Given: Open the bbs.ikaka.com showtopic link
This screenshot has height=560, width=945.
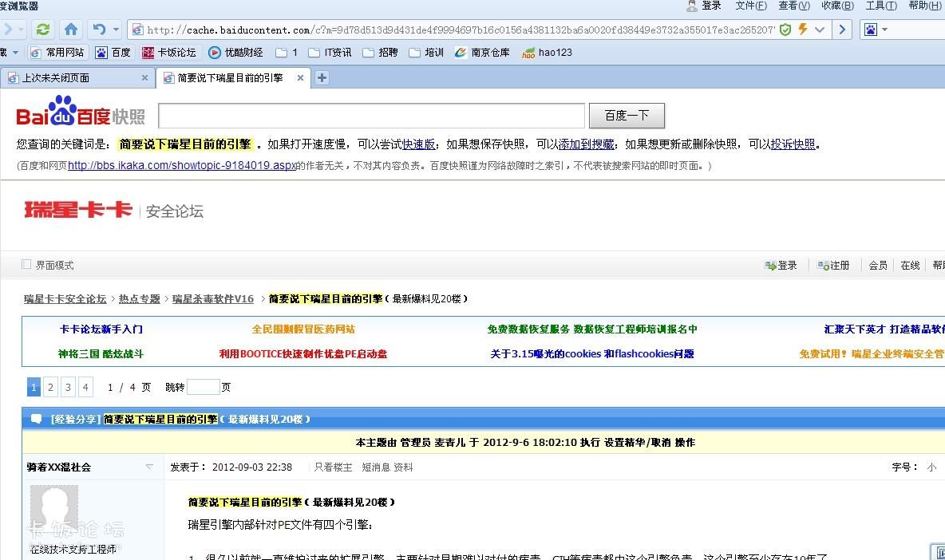Looking at the screenshot, I should (x=182, y=165).
